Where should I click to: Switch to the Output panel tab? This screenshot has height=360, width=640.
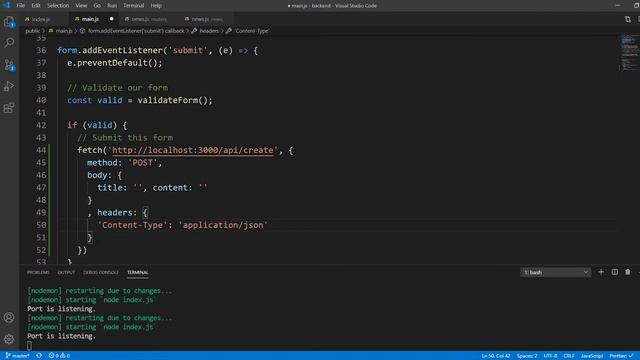point(66,272)
